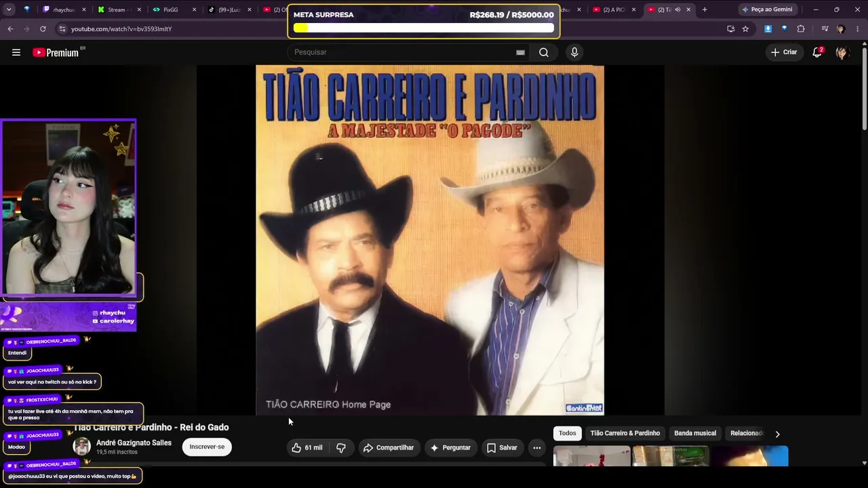Open André Gazignato Salles channel link
Image resolution: width=868 pixels, height=488 pixels.
point(134,443)
